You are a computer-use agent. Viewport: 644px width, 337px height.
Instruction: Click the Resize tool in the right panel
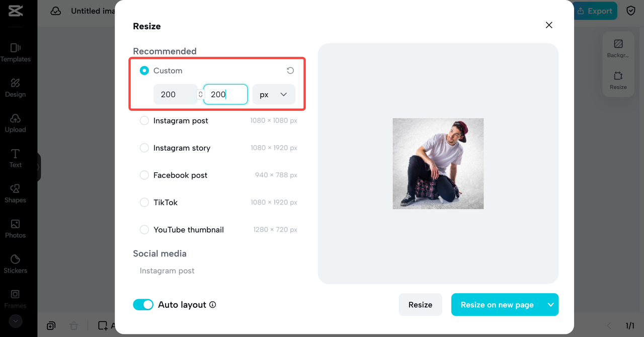click(618, 80)
